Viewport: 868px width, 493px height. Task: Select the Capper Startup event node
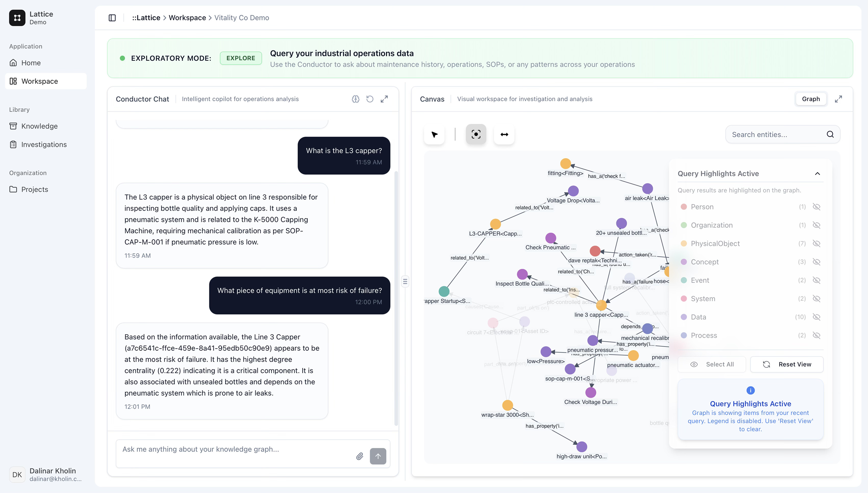click(444, 292)
